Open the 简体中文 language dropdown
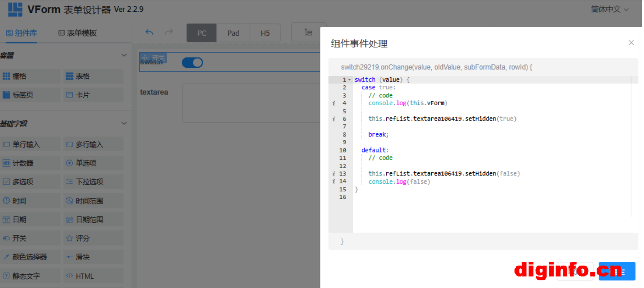Screen dimensions: 644x288 tap(609, 9)
